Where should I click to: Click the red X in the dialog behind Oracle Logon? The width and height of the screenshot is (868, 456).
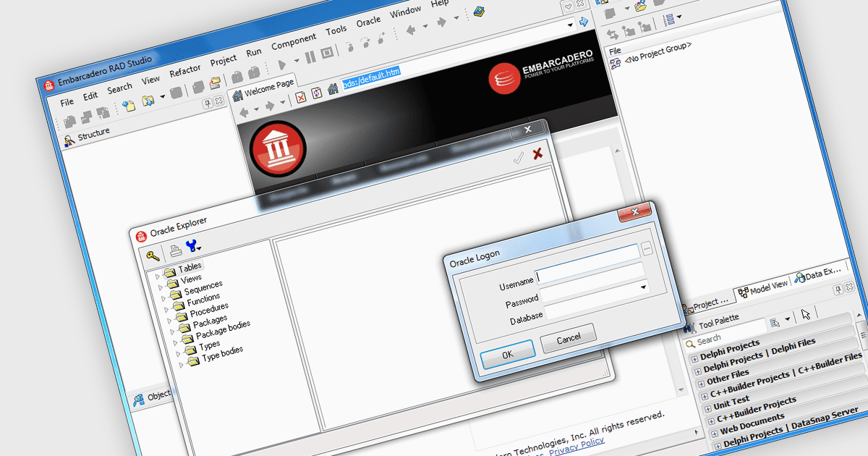tap(537, 153)
